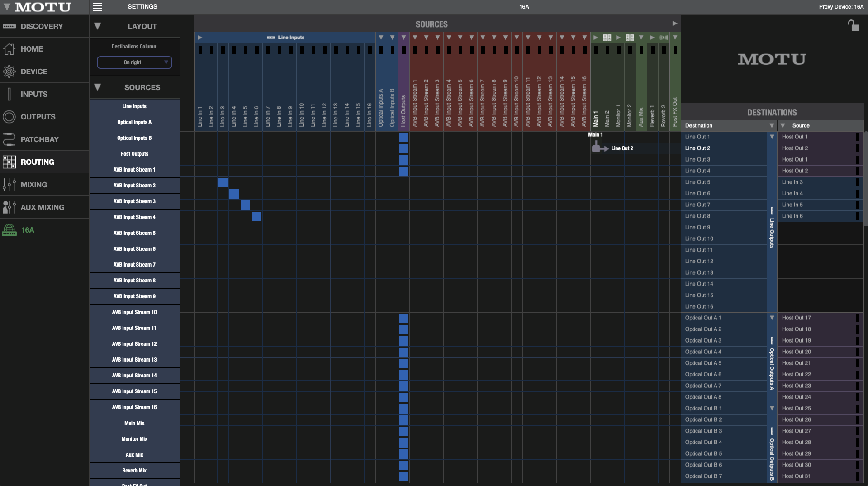Collapse the Optical Outputs B group triangle
Viewport: 868px width, 486px height.
pos(772,408)
